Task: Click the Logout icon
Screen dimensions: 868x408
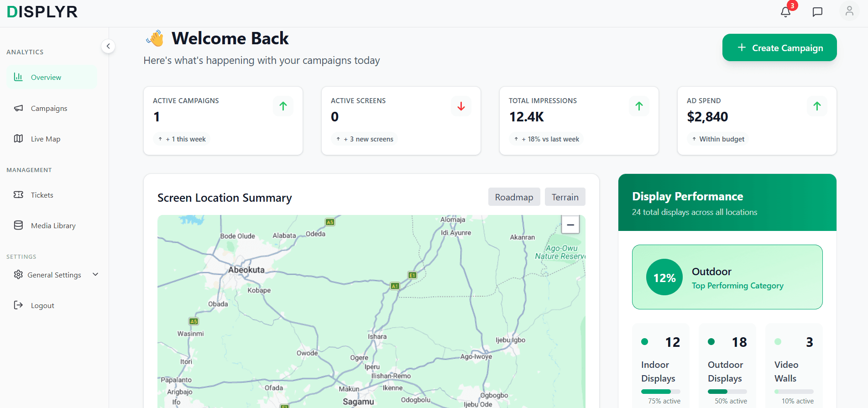Action: click(x=18, y=305)
